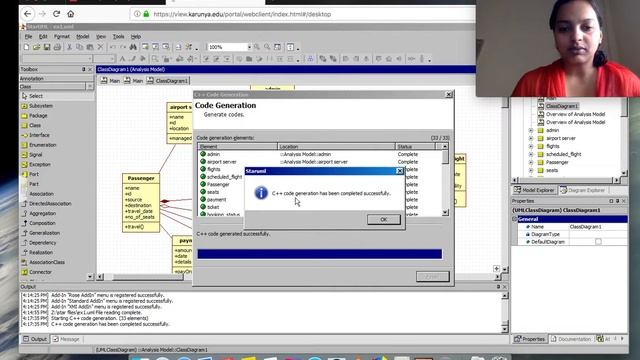
Task: Click the Paste toolbar icon
Action: 90,47
